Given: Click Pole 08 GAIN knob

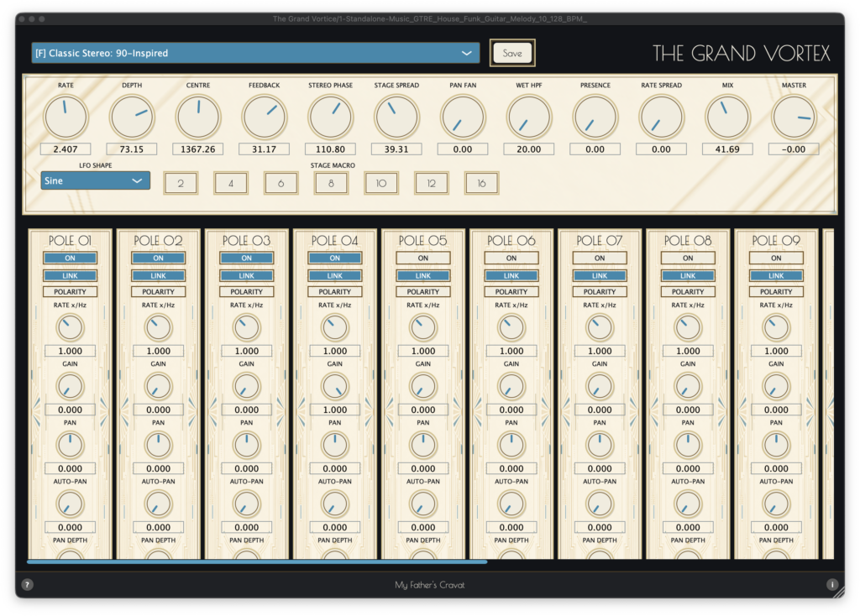Looking at the screenshot, I should coord(689,386).
